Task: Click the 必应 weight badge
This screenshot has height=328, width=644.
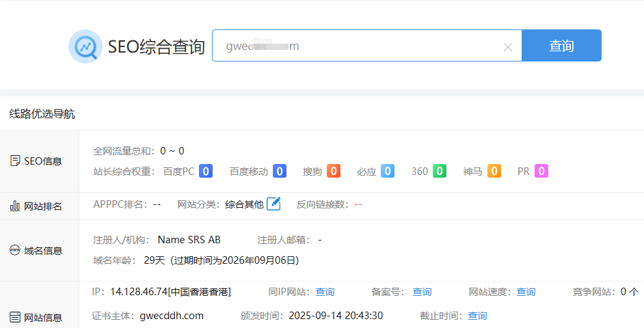Action: pyautogui.click(x=388, y=171)
